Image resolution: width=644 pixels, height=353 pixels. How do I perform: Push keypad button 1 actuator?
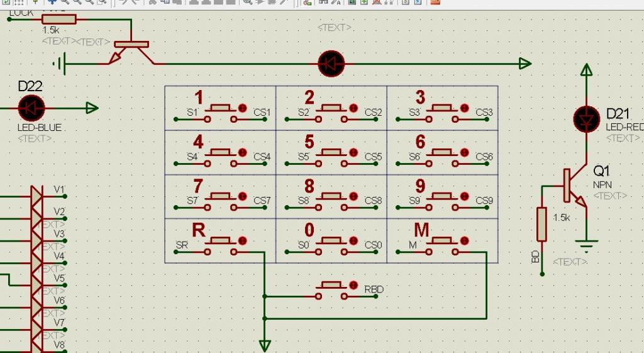221,108
